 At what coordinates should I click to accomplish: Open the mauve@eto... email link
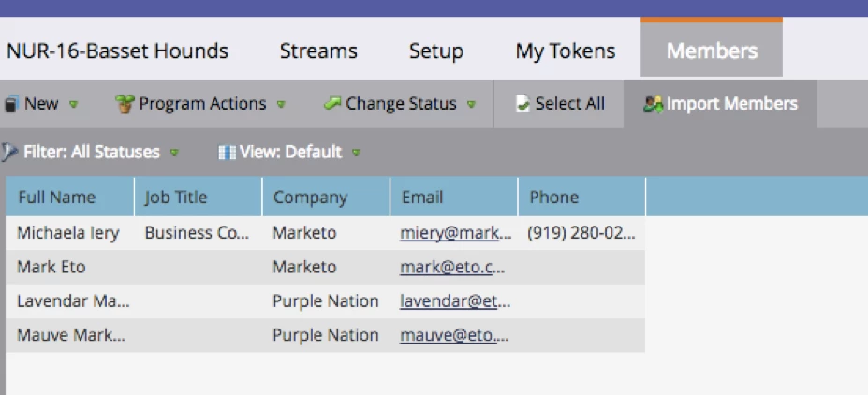(x=454, y=335)
